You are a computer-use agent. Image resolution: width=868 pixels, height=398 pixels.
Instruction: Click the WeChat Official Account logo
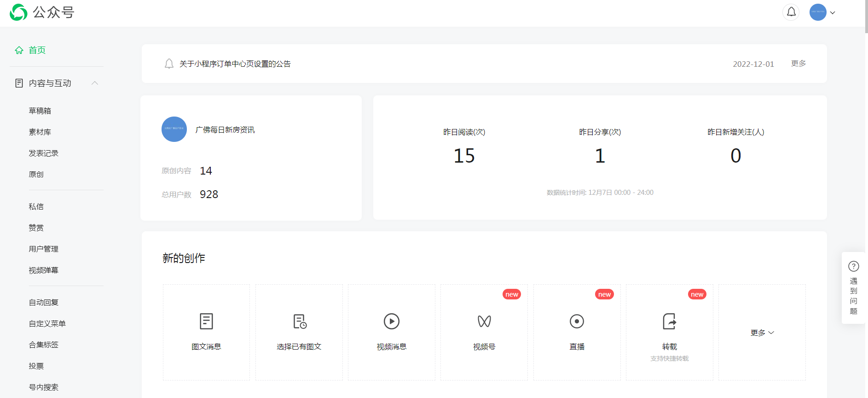tap(42, 12)
